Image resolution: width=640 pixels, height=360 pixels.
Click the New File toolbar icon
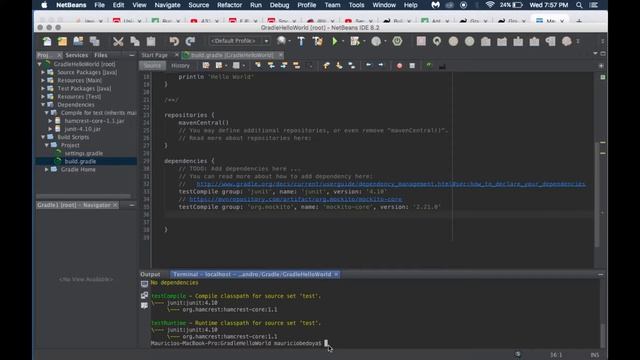[47, 41]
